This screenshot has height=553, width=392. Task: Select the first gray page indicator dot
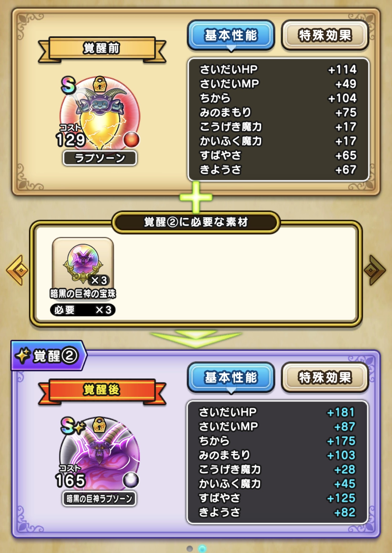click(x=190, y=548)
